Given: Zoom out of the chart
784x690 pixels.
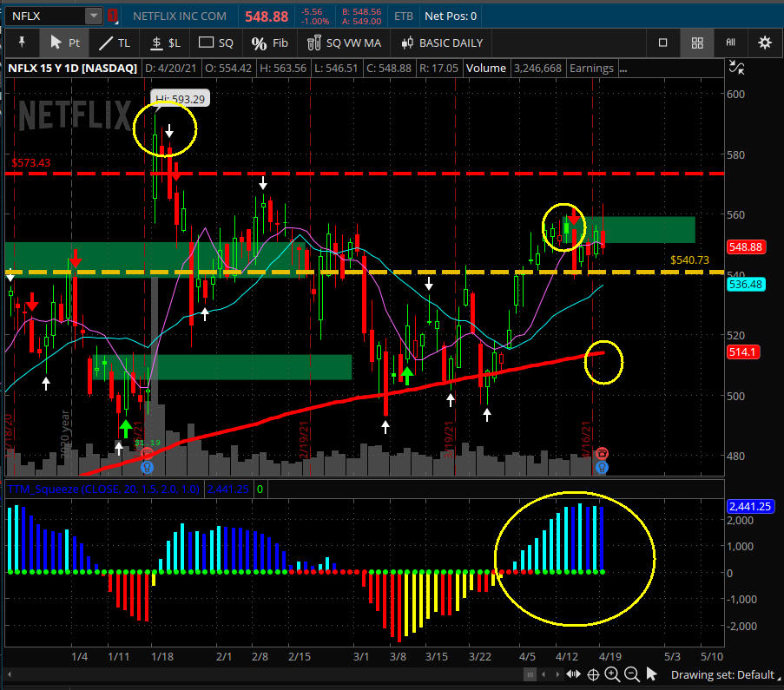Looking at the screenshot, I should tap(631, 675).
